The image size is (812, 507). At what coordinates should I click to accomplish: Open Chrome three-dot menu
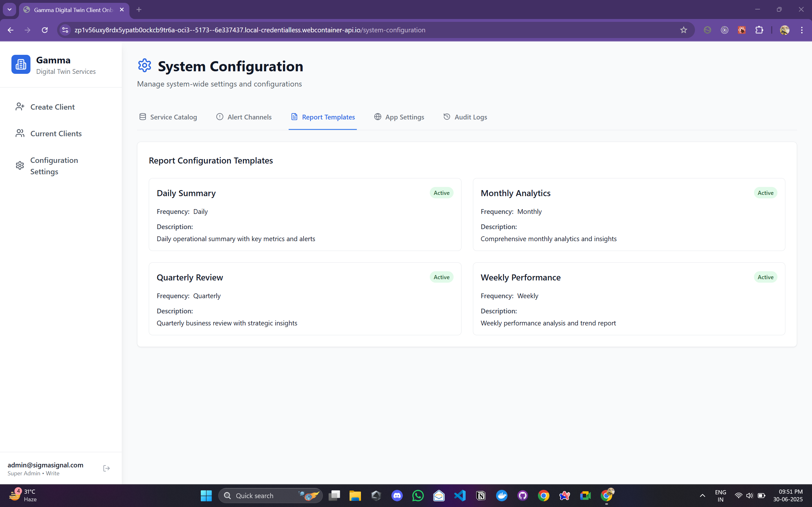pos(802,30)
